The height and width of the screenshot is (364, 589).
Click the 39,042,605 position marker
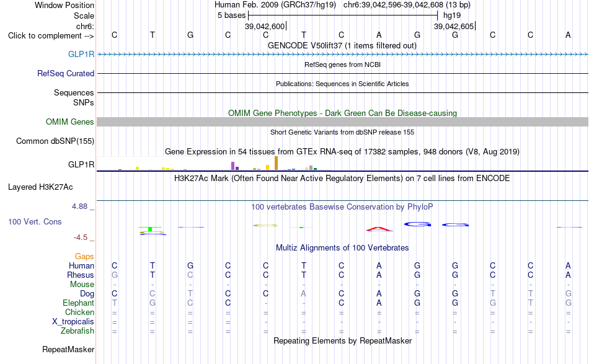coord(454,26)
